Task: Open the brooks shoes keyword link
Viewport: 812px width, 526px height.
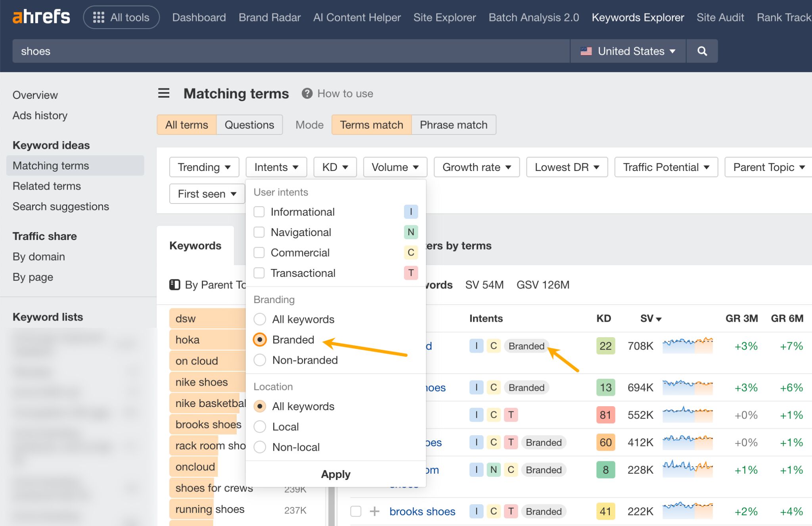Action: (422, 511)
